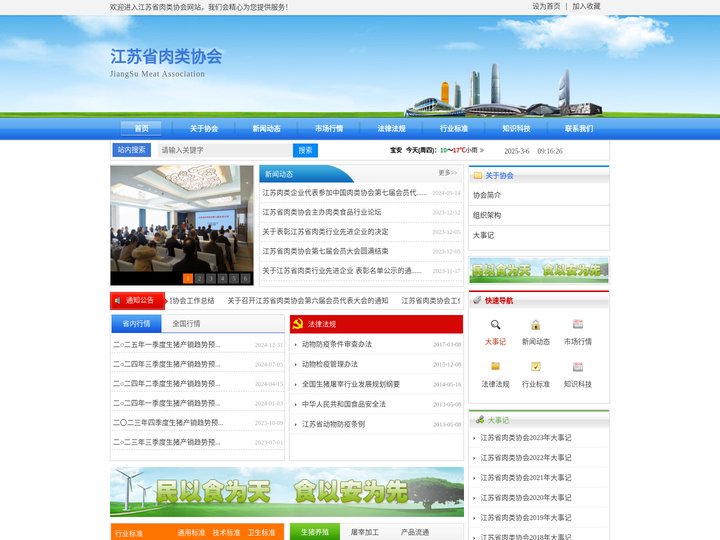Viewport: 720px width, 540px height.
Task: Open 动物检疫管理办法 in 法律法规
Action: pos(330,364)
